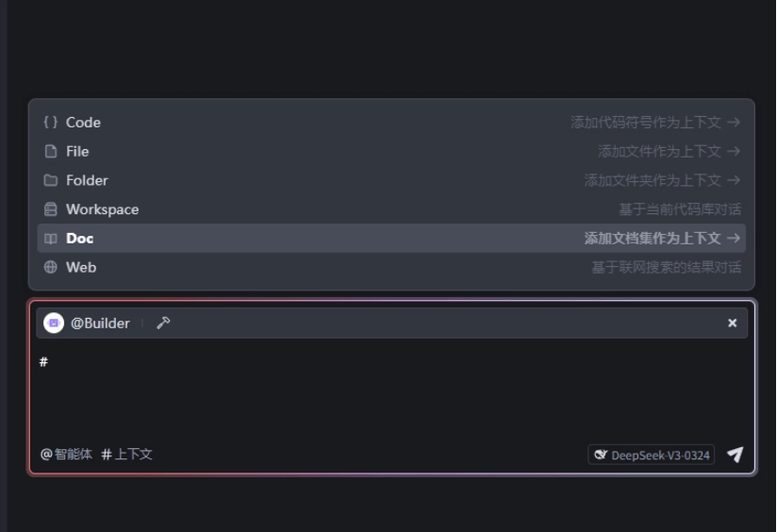Click the Builder agent avatar icon
Viewport: 777px width, 532px height.
point(54,323)
